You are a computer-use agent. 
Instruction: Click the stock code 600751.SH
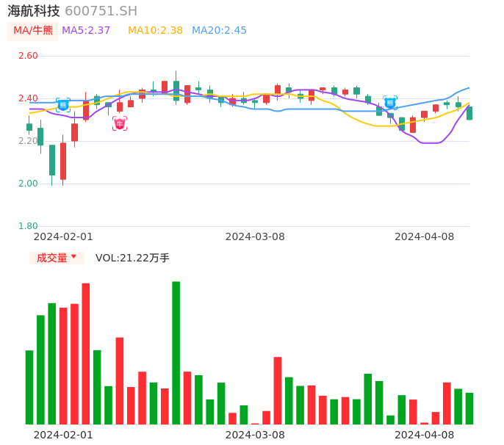tap(101, 11)
